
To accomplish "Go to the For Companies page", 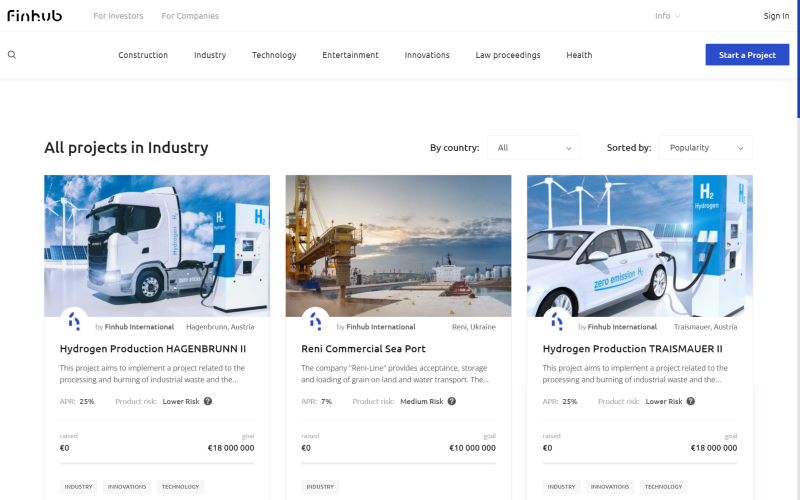I will tap(190, 16).
